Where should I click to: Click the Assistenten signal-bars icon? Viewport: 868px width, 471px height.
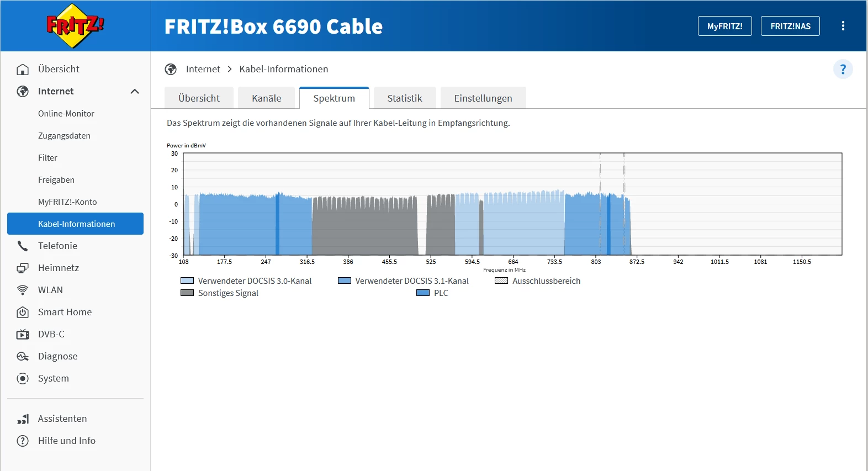point(23,419)
